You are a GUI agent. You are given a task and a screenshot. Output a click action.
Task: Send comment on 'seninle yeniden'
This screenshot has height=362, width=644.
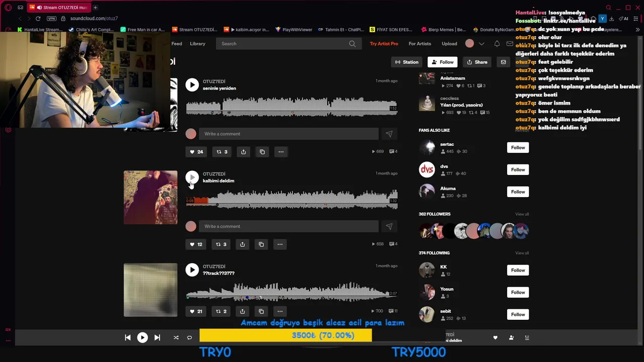click(x=389, y=134)
